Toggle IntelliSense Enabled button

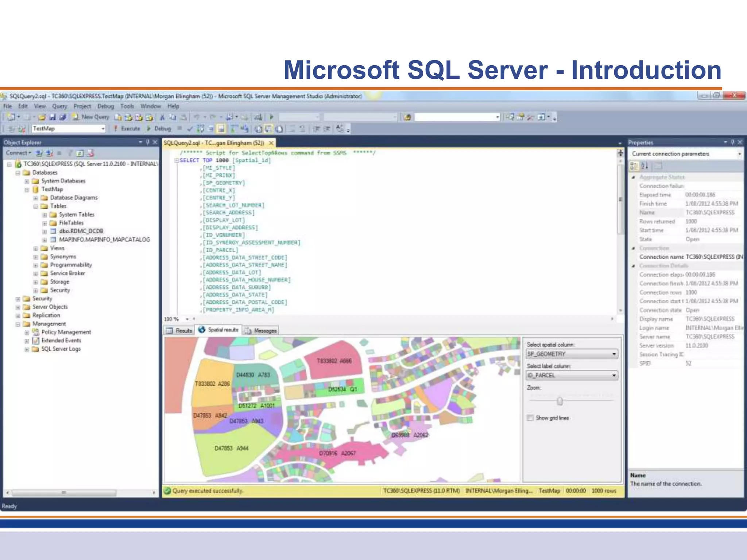[221, 129]
